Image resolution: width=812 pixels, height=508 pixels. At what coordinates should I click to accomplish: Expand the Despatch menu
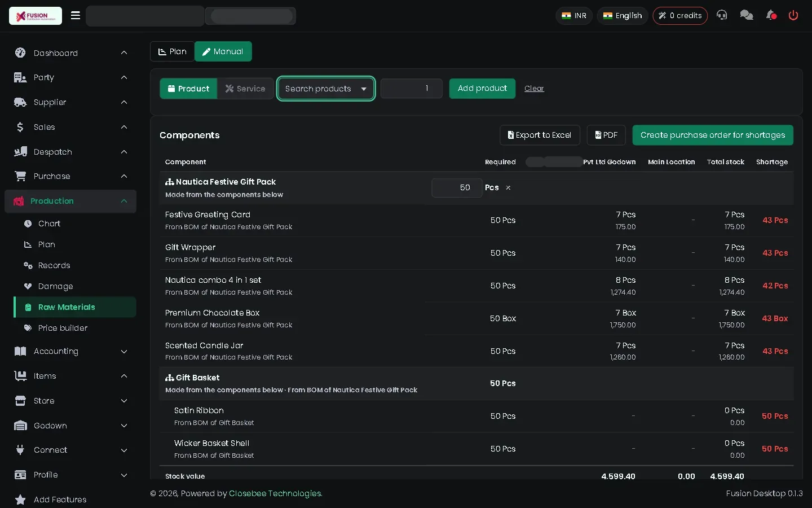70,152
